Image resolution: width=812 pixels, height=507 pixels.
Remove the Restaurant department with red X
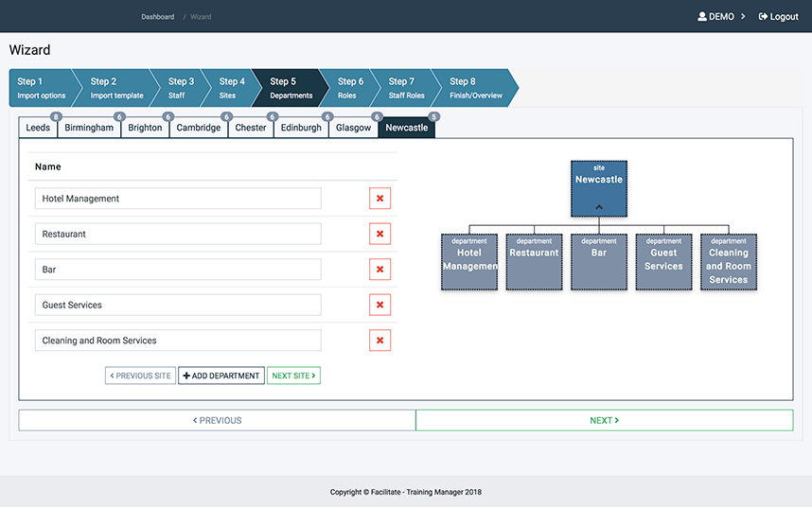click(380, 235)
